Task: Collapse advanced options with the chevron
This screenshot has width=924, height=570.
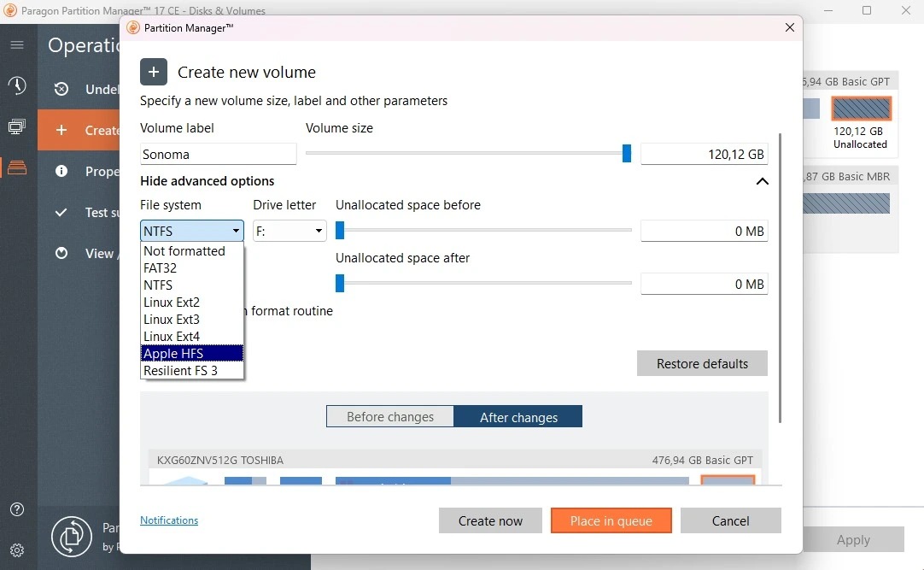Action: pyautogui.click(x=762, y=181)
